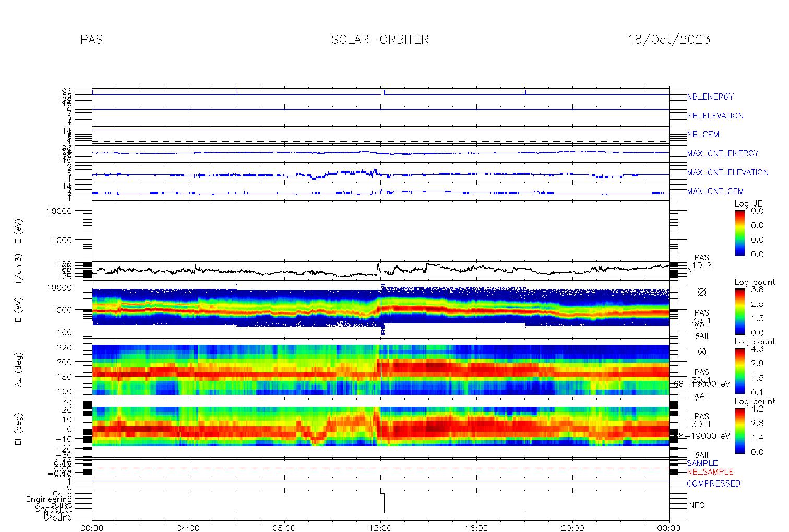Click the NB_ELEVATION label
Viewport: 789px width, 532px height.
click(715, 116)
